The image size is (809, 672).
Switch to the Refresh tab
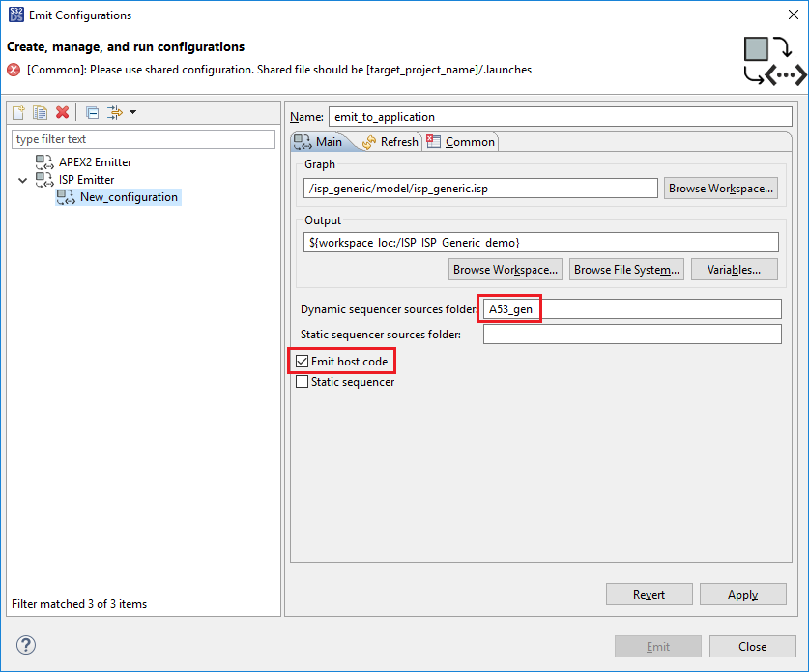click(390, 142)
